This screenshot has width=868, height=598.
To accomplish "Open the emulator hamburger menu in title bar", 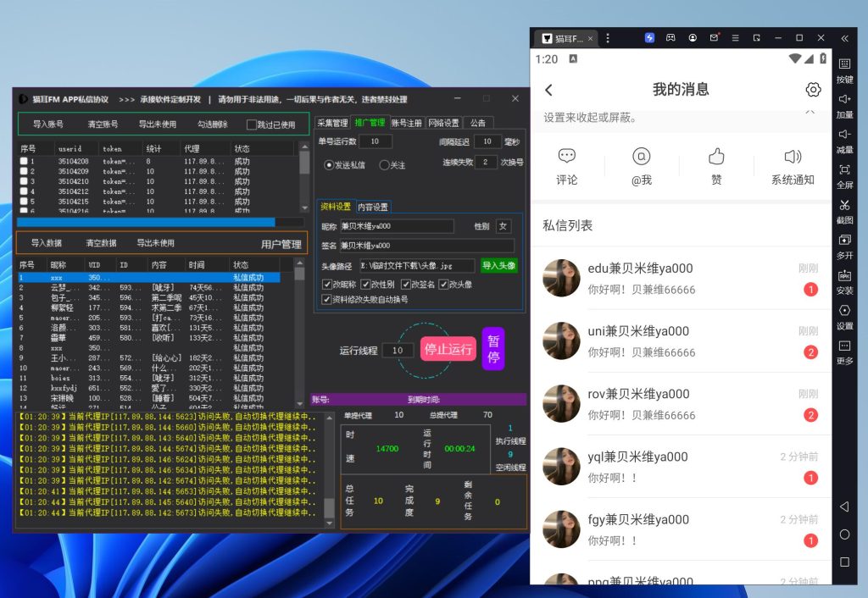I will pos(736,38).
